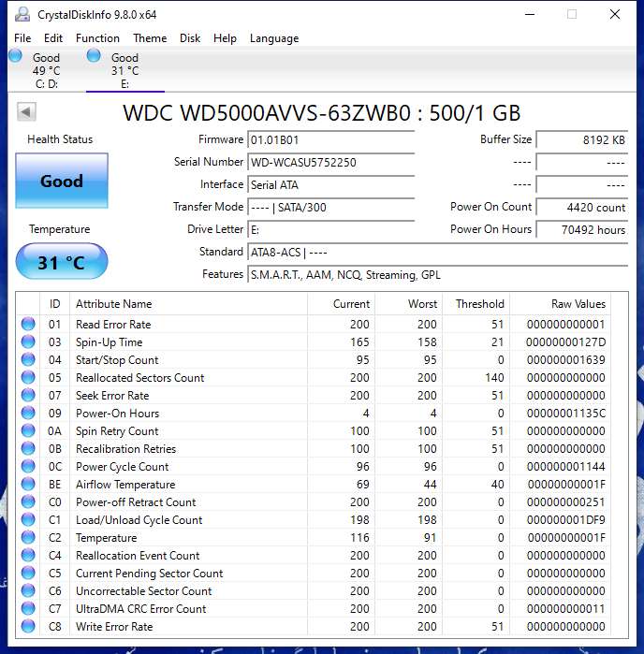
Task: Click the Worst column header
Action: tap(409, 304)
